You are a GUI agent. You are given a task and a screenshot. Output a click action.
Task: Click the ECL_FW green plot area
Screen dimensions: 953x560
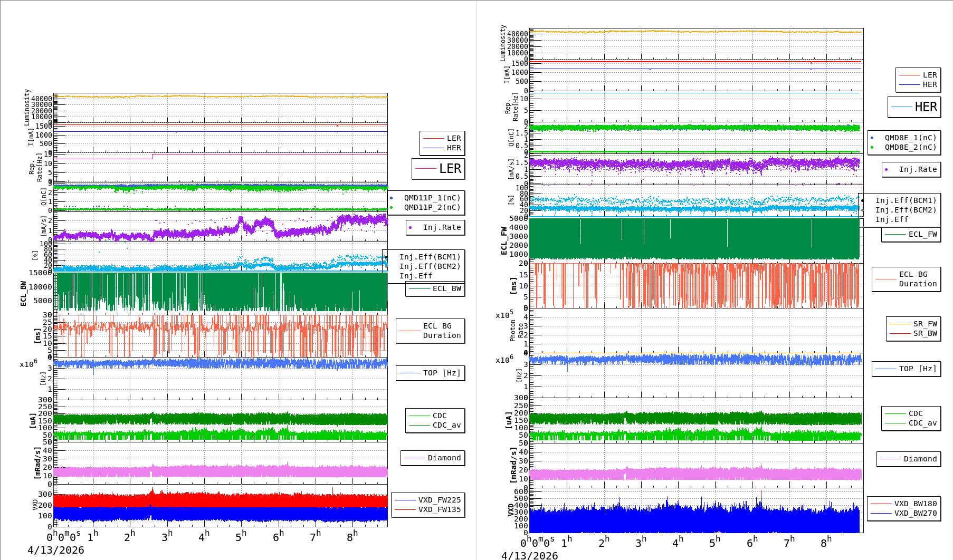(x=694, y=238)
